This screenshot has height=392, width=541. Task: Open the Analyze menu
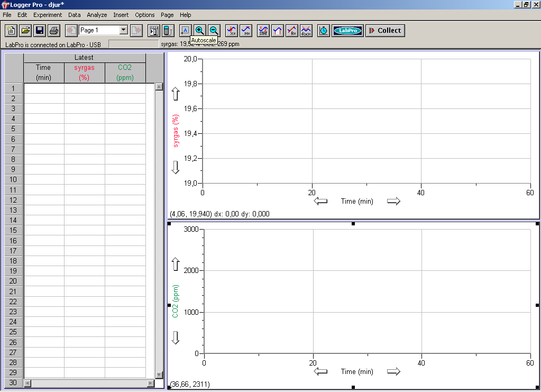click(97, 15)
